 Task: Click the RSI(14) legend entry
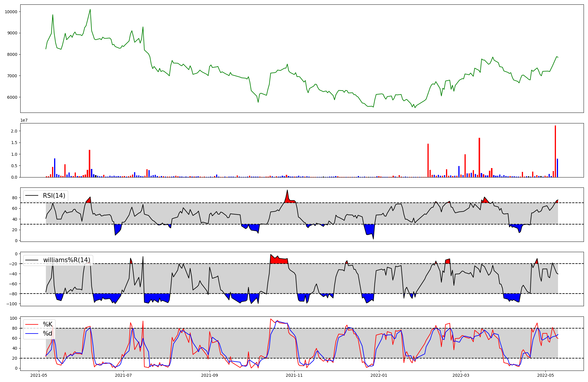[54, 196]
